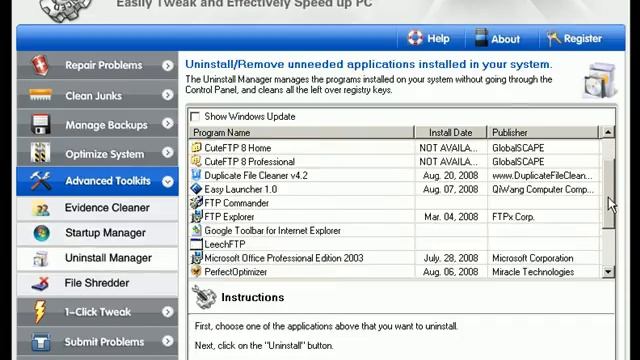The image size is (640, 360).
Task: Click the About icon in top bar
Action: 481,38
